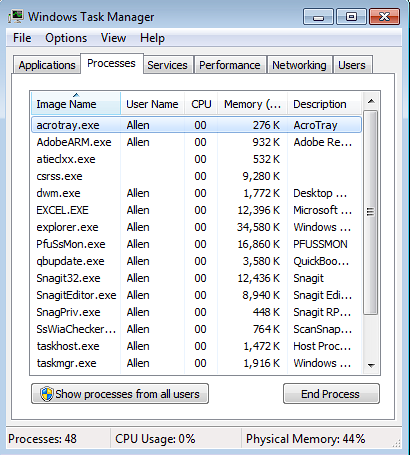The image size is (410, 455).
Task: Click the scrollbar up arrow
Action: click(x=371, y=101)
